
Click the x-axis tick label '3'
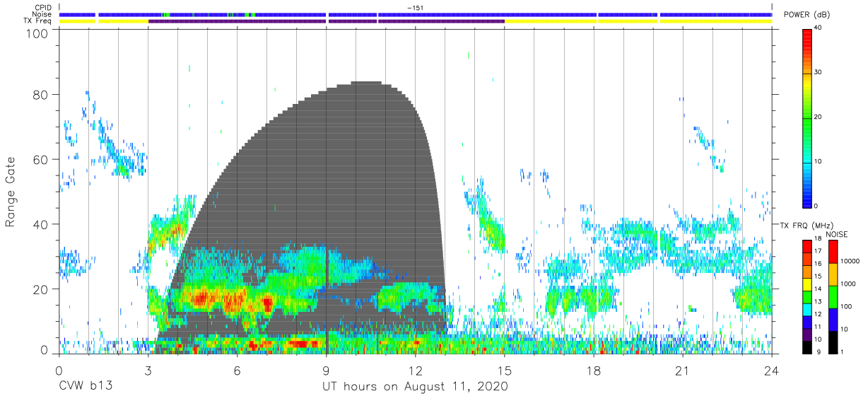(x=148, y=371)
